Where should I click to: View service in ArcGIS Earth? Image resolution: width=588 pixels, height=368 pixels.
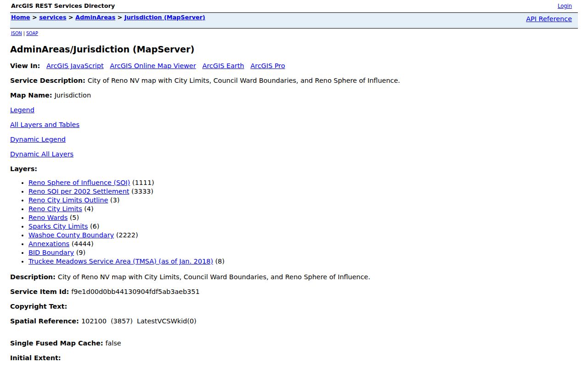point(223,66)
